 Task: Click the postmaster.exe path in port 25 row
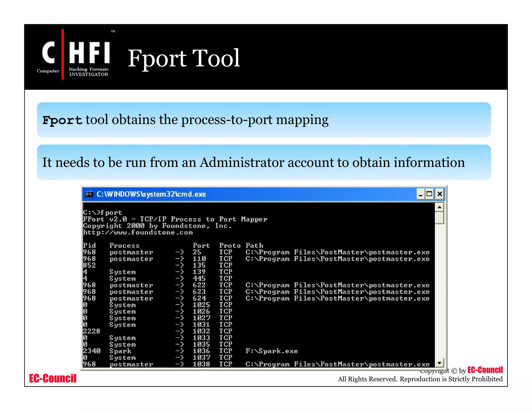point(337,252)
